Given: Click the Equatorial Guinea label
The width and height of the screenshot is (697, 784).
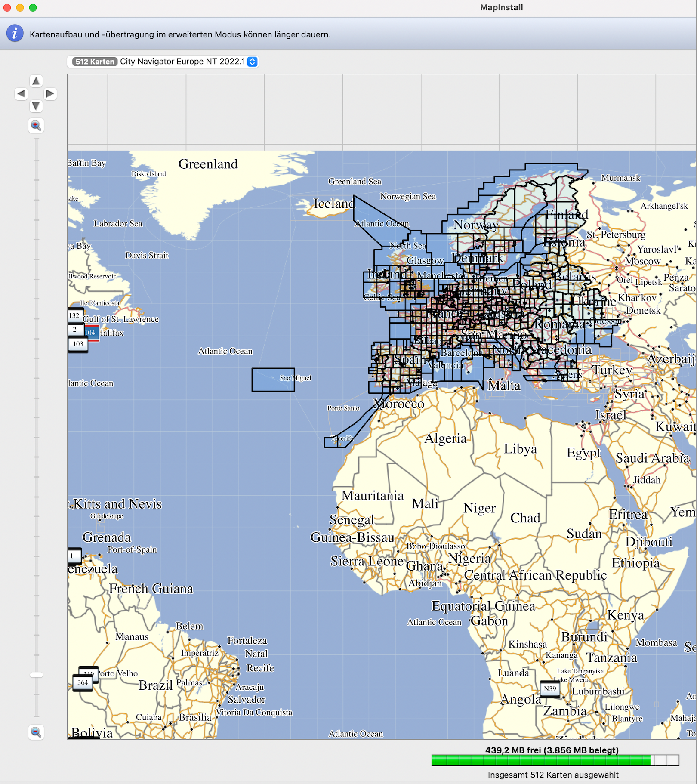Looking at the screenshot, I should pos(483,606).
